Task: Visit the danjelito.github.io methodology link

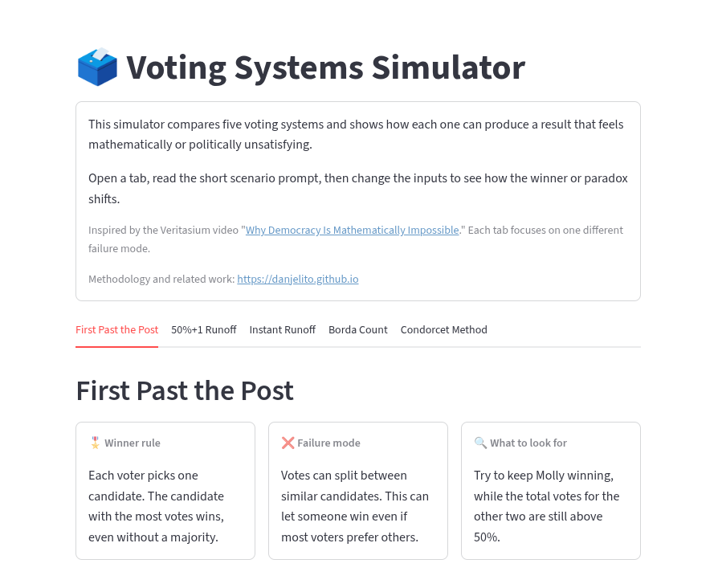Action: coord(297,279)
